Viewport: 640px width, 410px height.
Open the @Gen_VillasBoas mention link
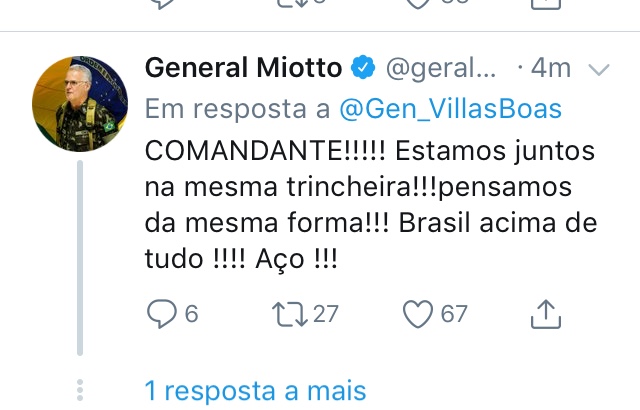[x=451, y=109]
